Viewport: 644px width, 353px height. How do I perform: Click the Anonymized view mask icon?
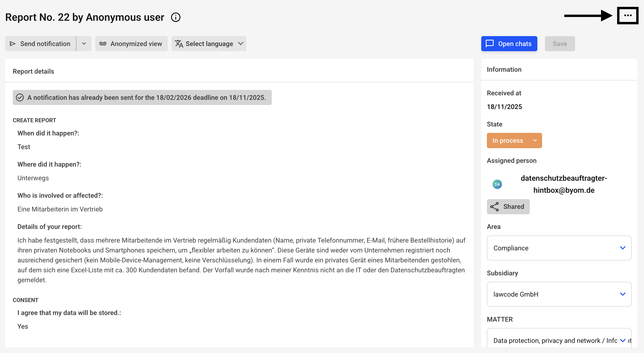pyautogui.click(x=103, y=44)
